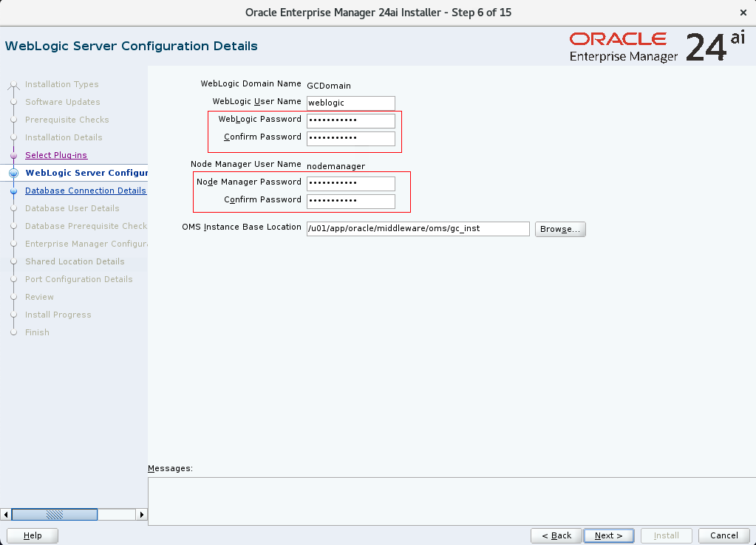
Task: Click the Installation Details step
Action: coord(64,138)
